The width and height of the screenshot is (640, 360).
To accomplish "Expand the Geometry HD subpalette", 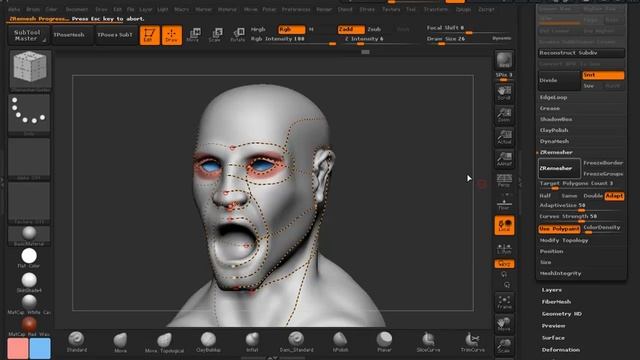I will click(562, 314).
